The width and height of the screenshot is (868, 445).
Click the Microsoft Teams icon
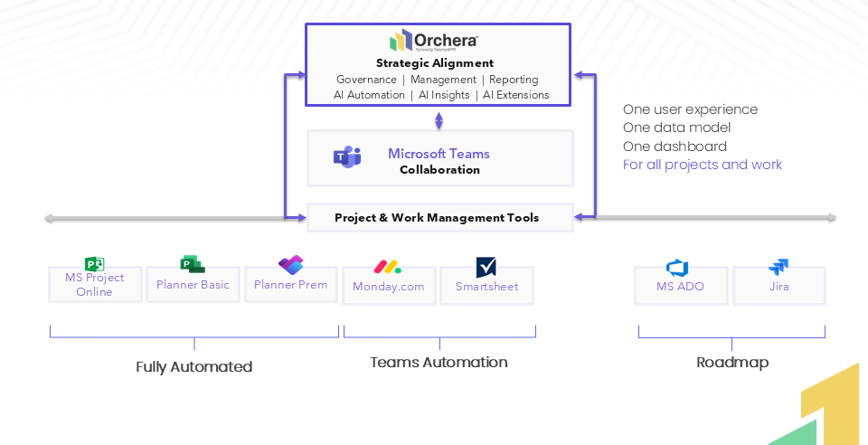click(x=347, y=157)
